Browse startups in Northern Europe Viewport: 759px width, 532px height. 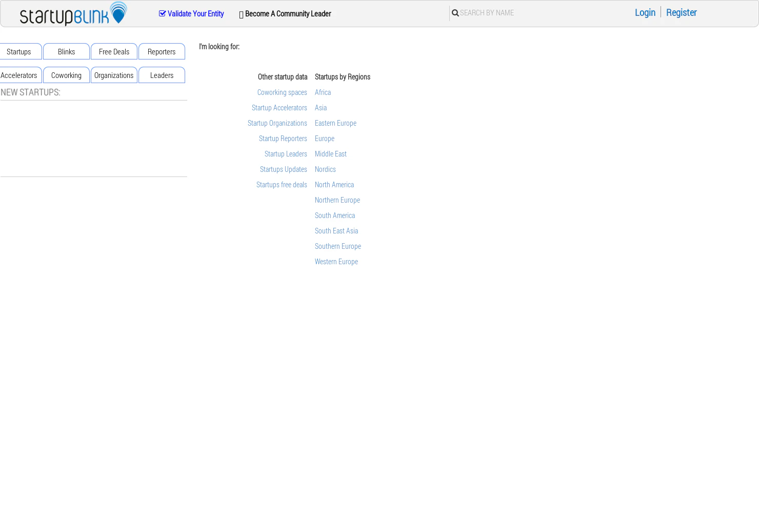tap(337, 200)
